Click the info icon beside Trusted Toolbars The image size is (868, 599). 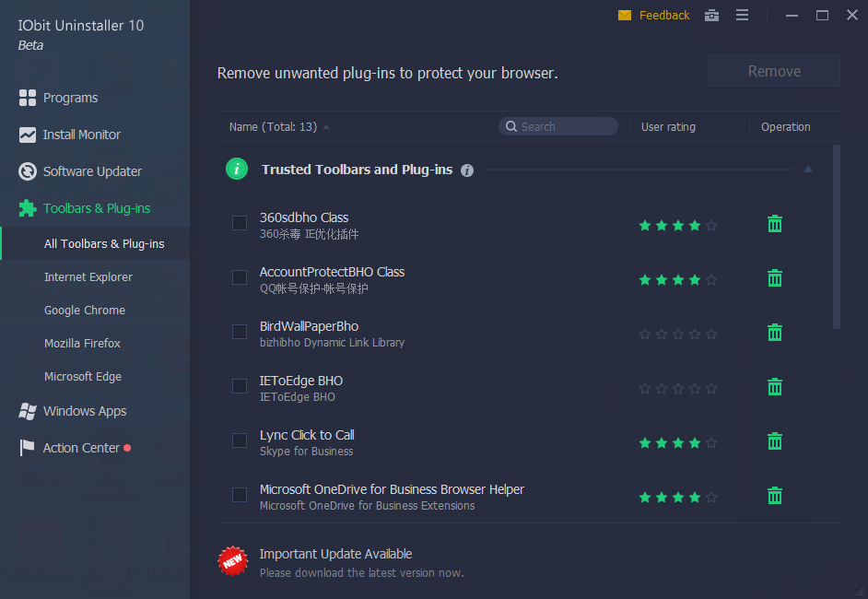point(467,170)
